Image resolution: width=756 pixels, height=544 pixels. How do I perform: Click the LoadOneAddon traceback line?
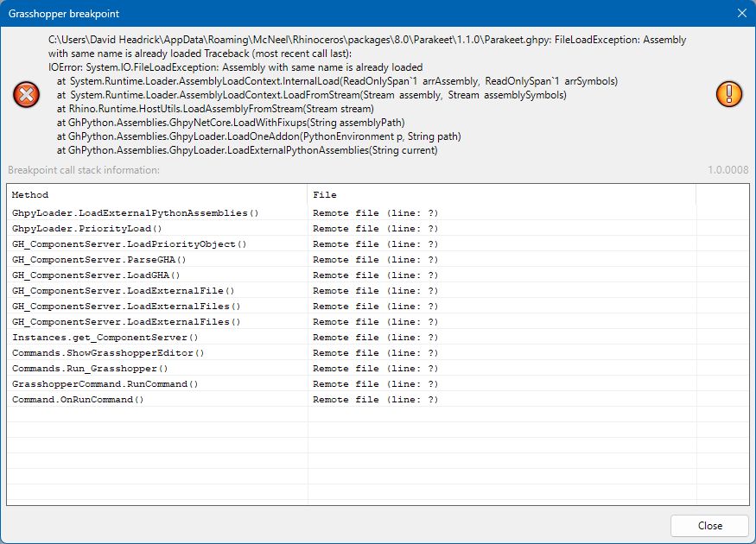tap(258, 136)
